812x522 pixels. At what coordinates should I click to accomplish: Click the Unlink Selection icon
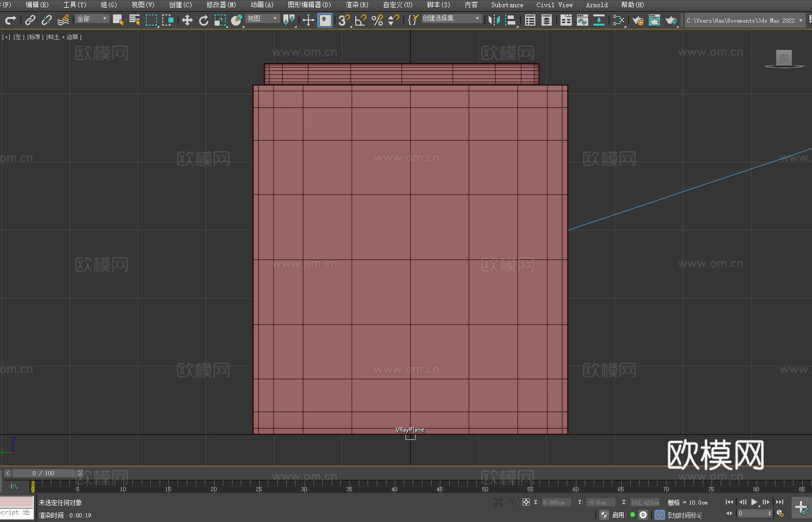point(47,20)
